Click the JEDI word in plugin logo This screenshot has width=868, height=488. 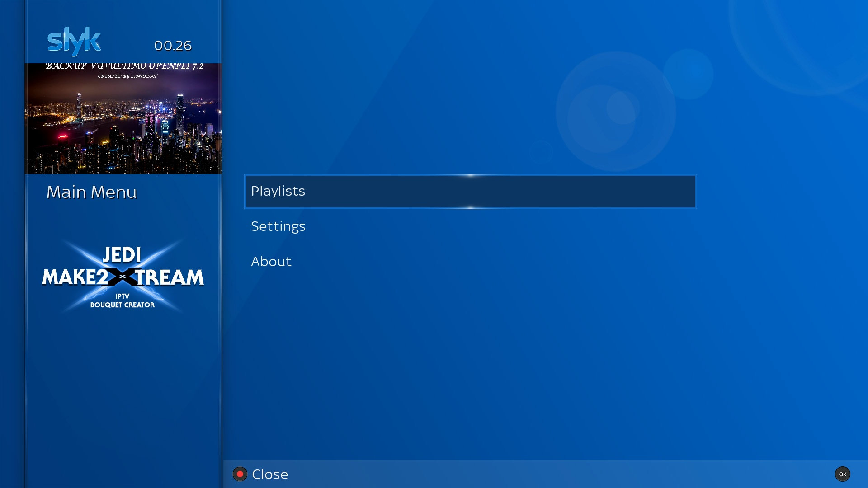122,255
